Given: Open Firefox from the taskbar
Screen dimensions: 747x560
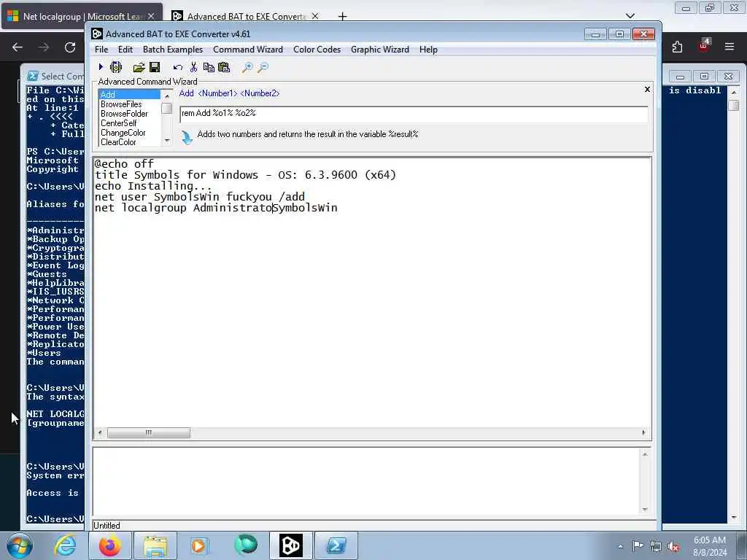Looking at the screenshot, I should point(110,545).
